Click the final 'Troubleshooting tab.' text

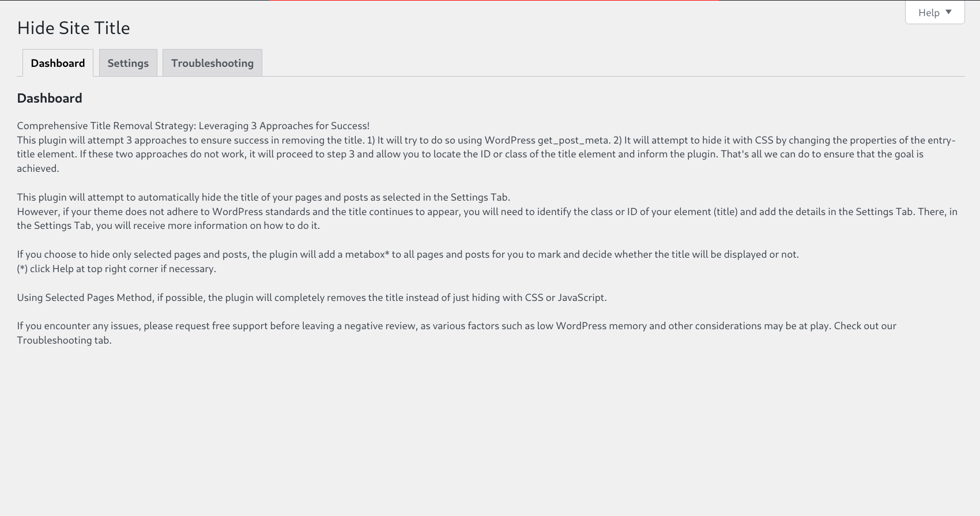tap(64, 340)
